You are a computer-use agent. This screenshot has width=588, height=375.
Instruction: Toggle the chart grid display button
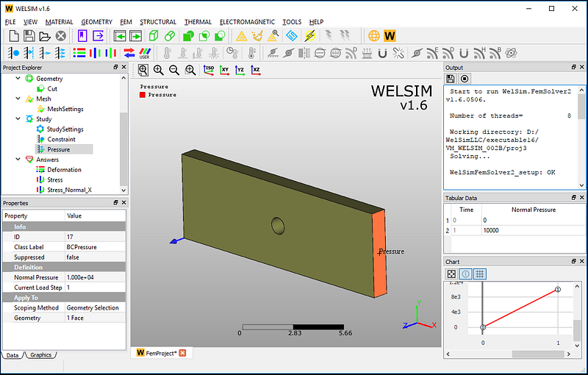pos(479,274)
